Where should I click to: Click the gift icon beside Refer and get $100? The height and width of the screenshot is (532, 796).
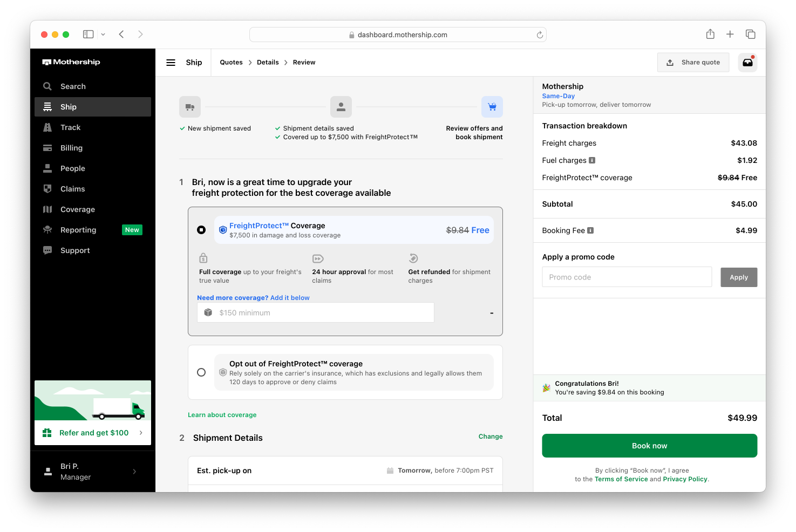[47, 433]
